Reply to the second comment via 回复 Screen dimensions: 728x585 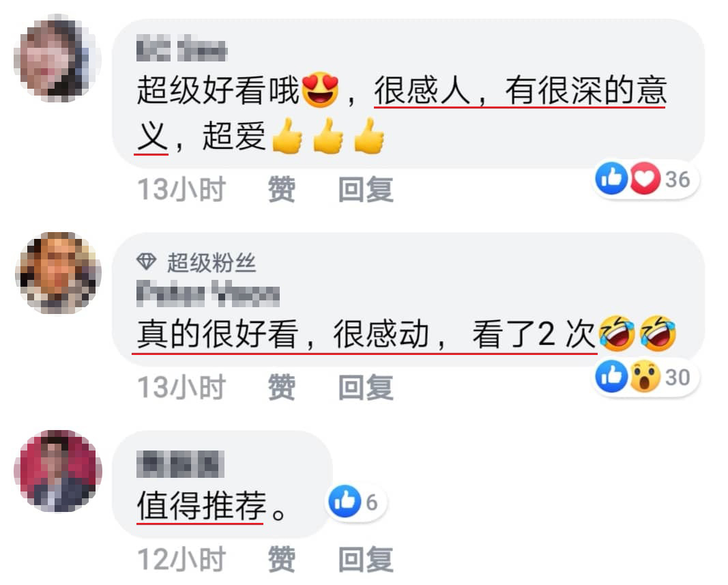(x=366, y=388)
